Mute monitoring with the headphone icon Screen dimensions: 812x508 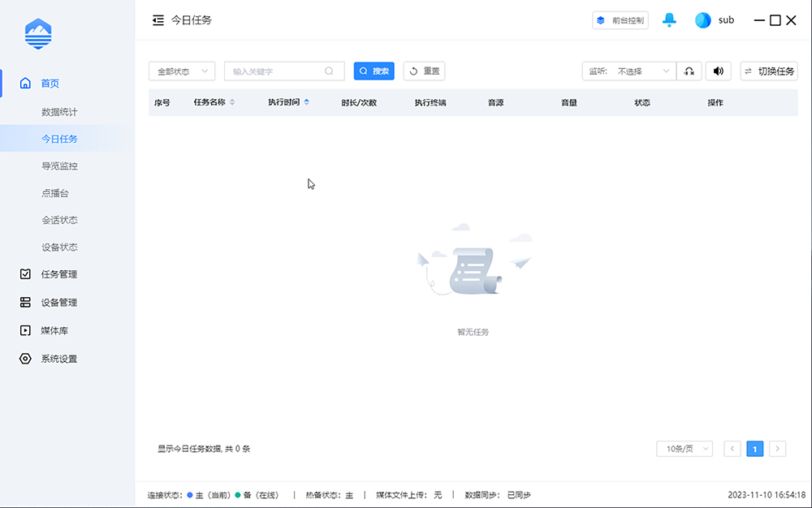[689, 71]
